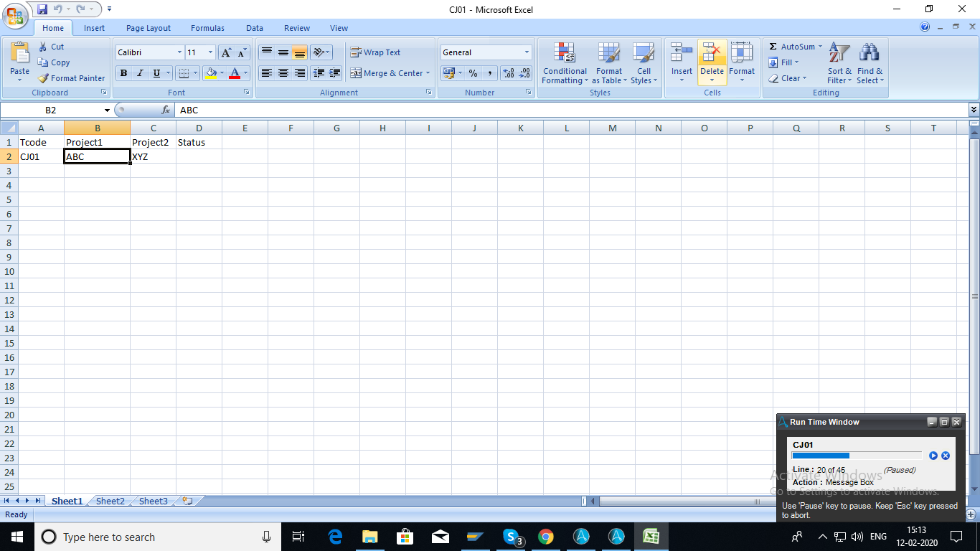Click the Fill Color bucket swatch
The width and height of the screenshot is (980, 551).
211,73
